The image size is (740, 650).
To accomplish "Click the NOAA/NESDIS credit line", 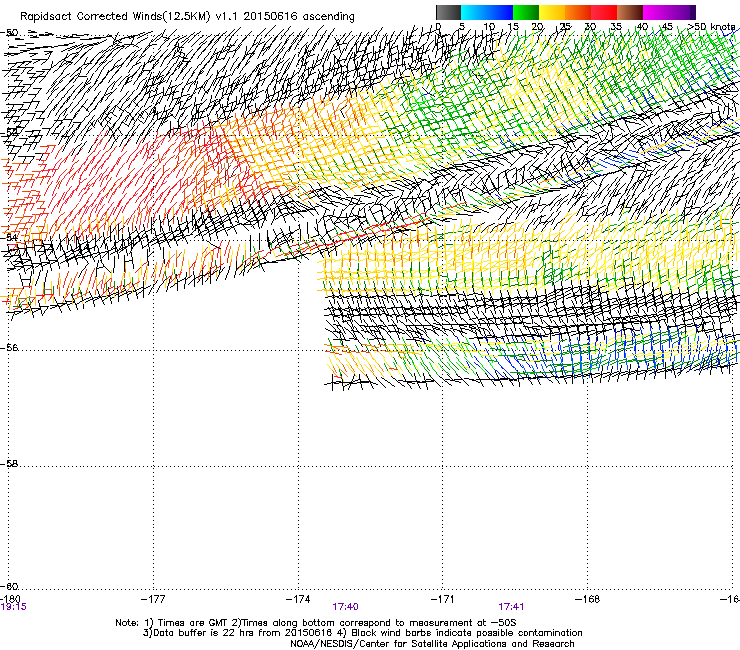I will click(432, 644).
